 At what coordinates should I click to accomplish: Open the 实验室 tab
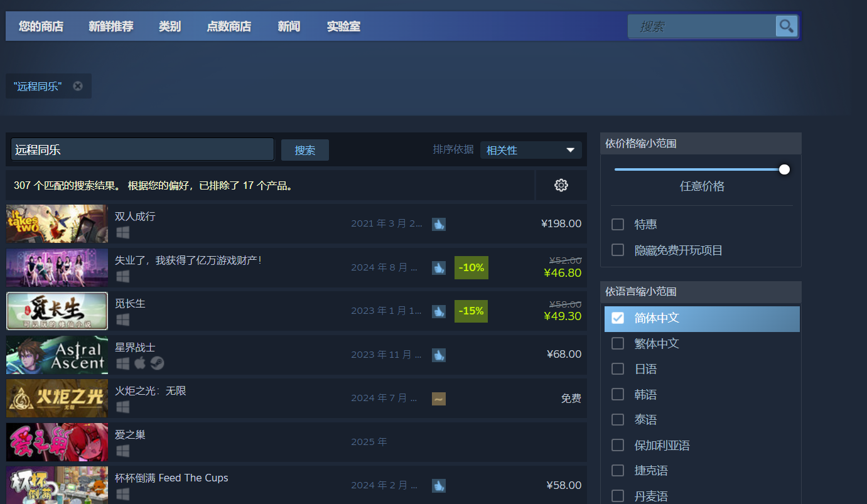coord(343,26)
